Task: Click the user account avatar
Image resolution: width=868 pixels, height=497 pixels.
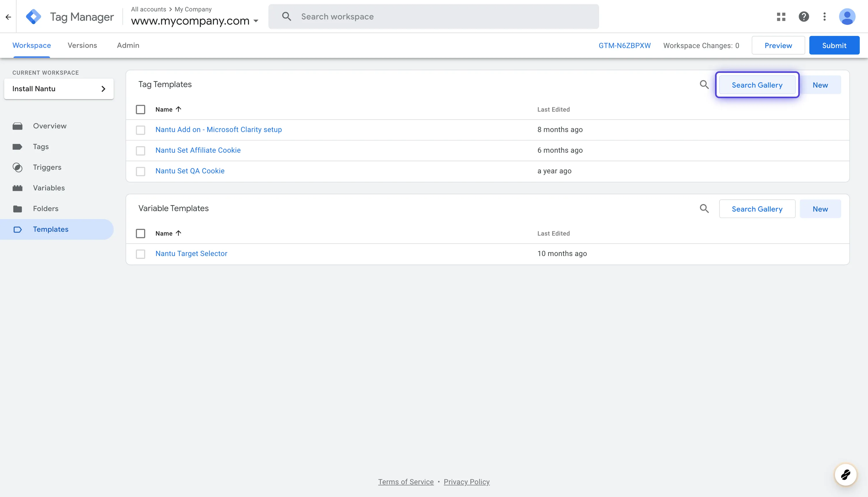Action: click(x=847, y=17)
